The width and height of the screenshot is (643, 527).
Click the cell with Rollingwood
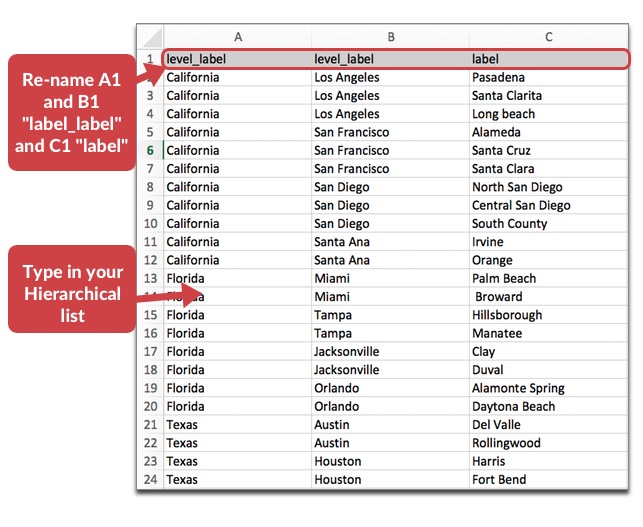click(549, 443)
